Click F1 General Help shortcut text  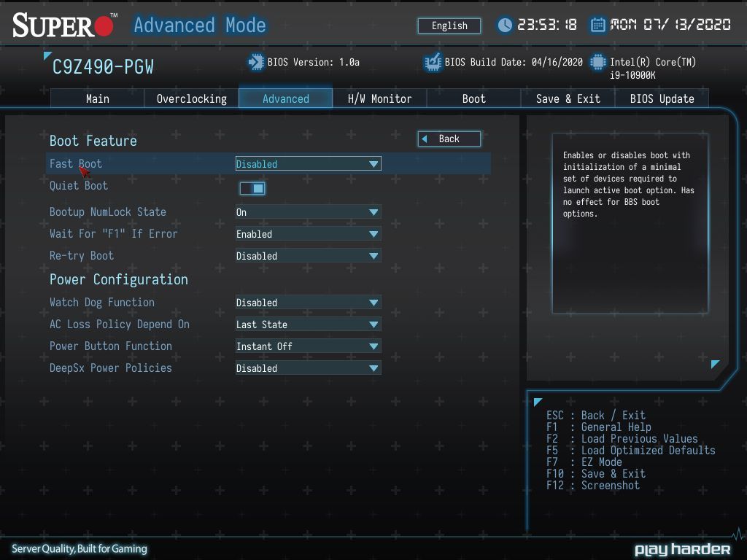(598, 427)
